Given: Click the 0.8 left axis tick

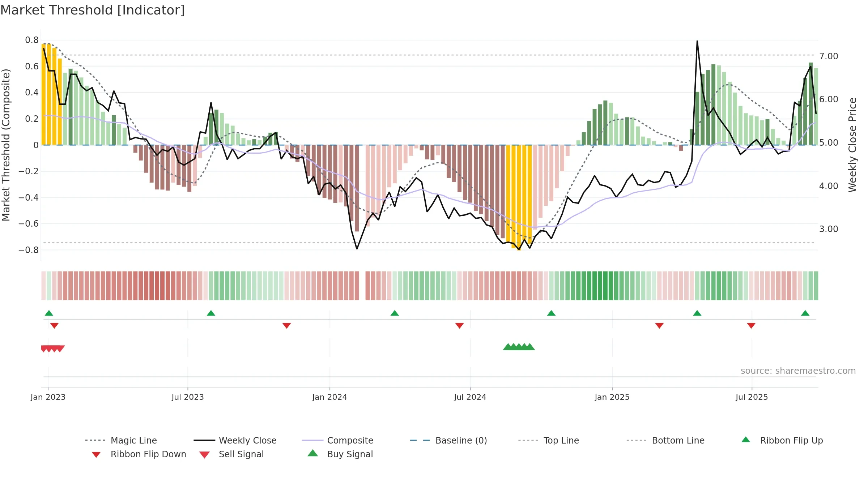Looking at the screenshot, I should point(32,40).
